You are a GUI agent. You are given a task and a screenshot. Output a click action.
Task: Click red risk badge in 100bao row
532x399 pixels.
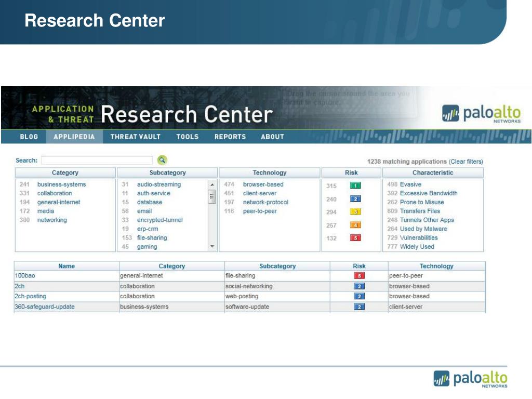pos(359,276)
